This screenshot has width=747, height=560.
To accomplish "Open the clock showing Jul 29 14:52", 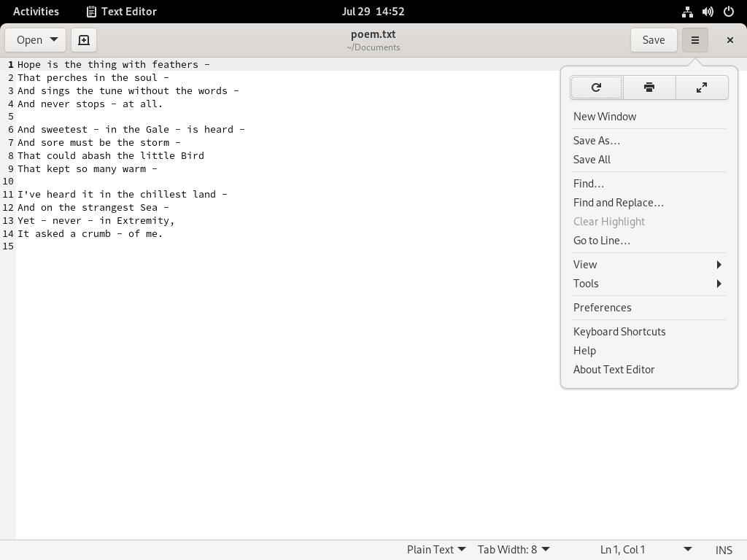I will [x=373, y=12].
